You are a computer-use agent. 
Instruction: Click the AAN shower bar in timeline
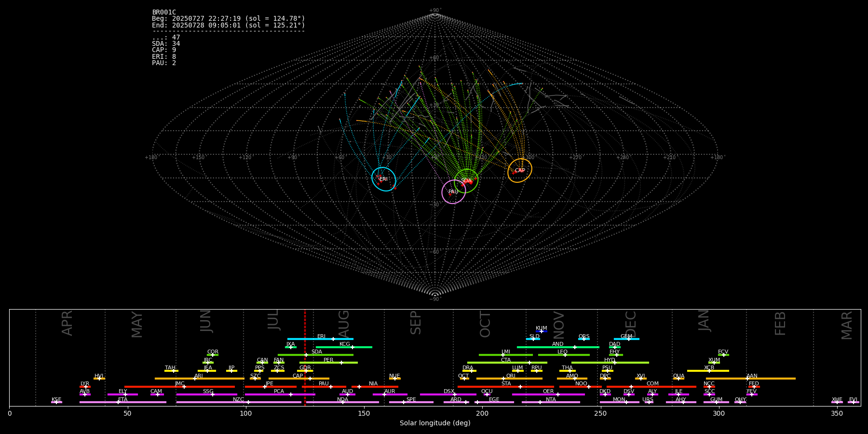[x=751, y=379]
